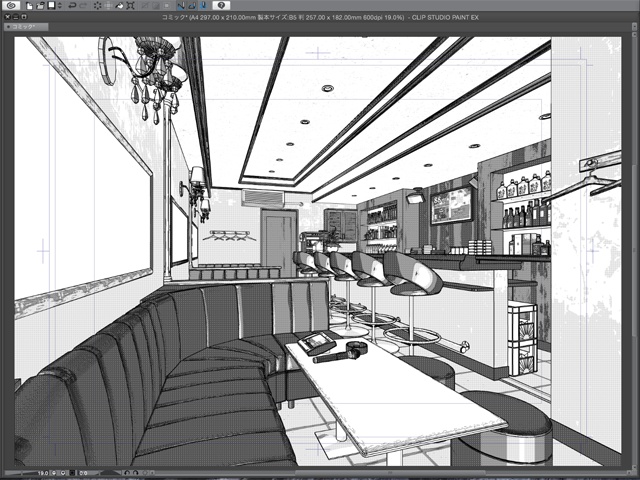Expand the save options arrows beside Save
This screenshot has width=640, height=480.
pyautogui.click(x=60, y=6)
